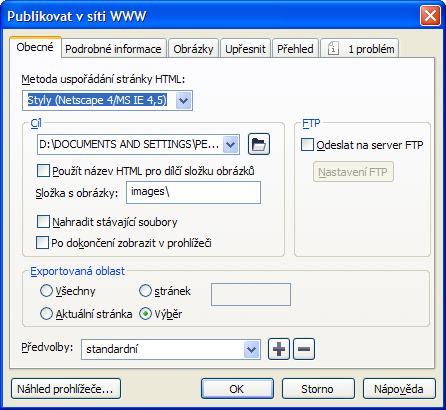Select the Všechny radio option
Image resolution: width=446 pixels, height=410 pixels.
click(x=46, y=291)
